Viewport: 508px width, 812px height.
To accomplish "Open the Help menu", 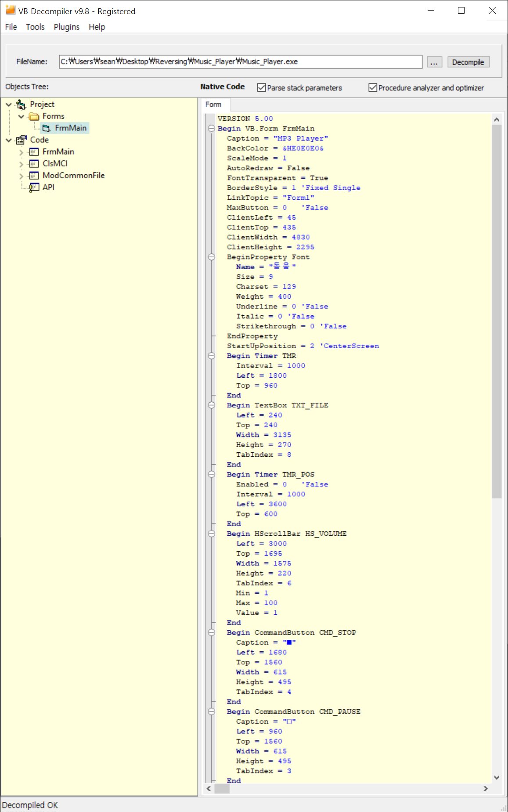I will point(97,27).
